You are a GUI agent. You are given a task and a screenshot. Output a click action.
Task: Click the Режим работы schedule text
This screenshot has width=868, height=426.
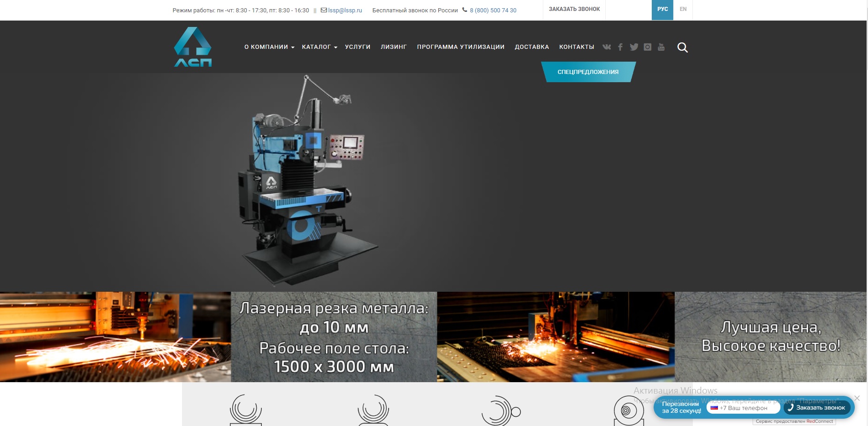click(241, 10)
